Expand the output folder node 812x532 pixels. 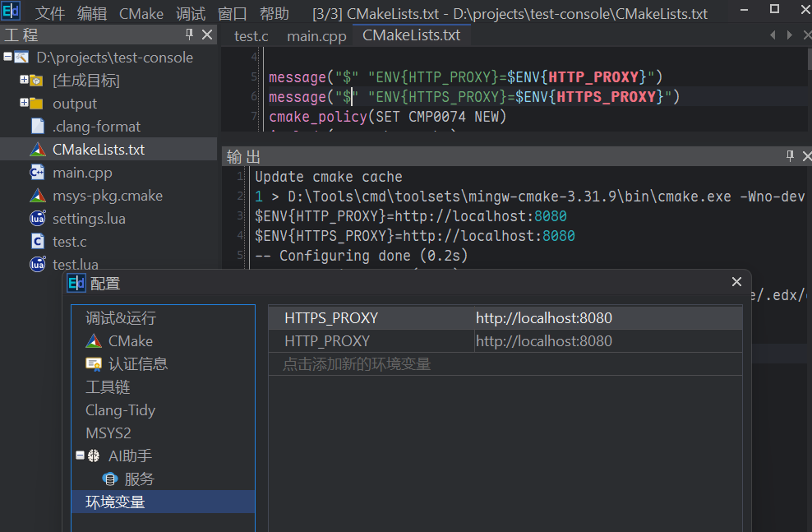(24, 104)
